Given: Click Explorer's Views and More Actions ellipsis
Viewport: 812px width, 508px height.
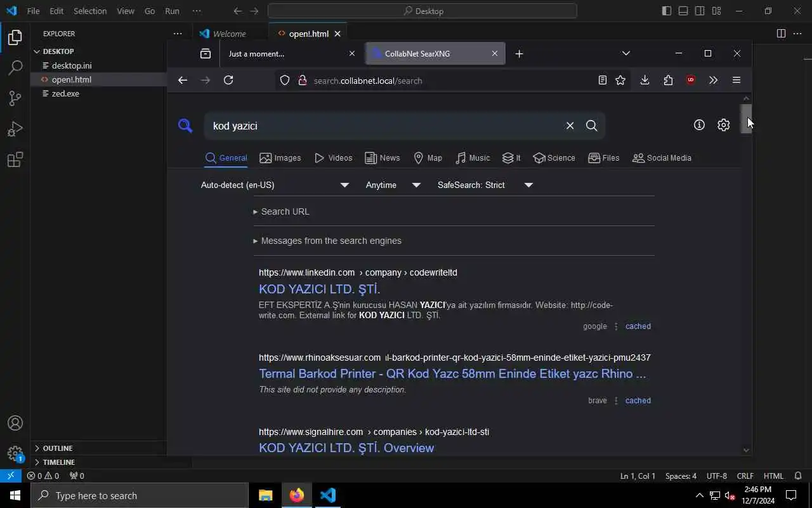Looking at the screenshot, I should click(178, 34).
